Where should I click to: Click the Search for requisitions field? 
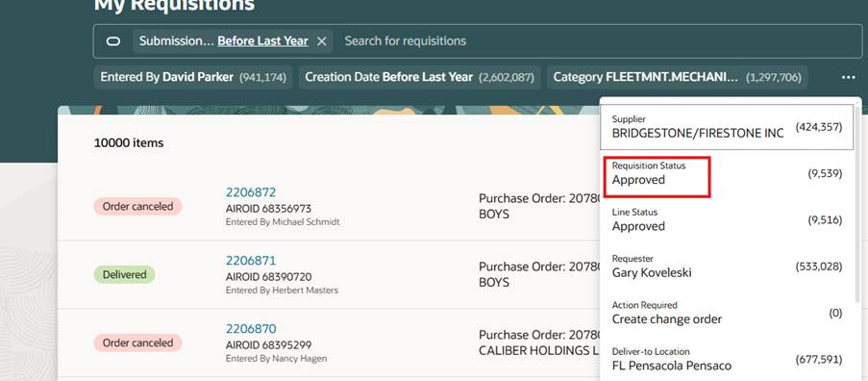point(601,41)
